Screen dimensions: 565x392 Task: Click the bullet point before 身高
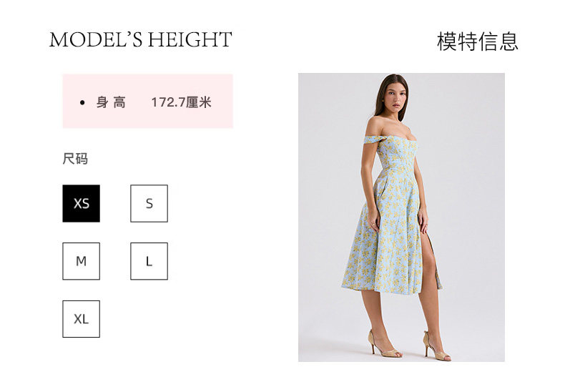[82, 103]
